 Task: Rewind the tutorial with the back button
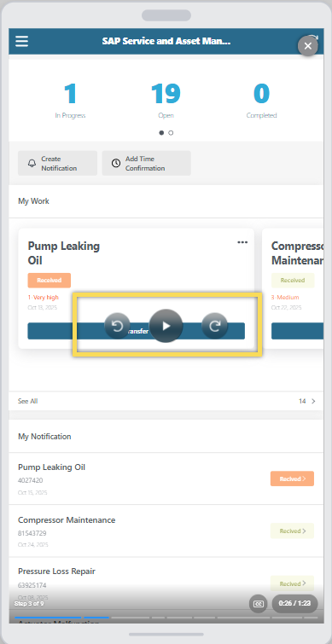point(117,326)
